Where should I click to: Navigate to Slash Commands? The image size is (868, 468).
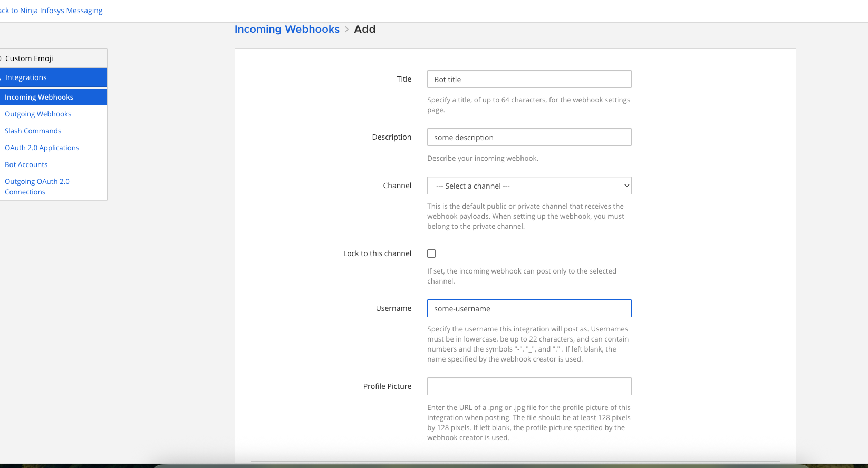click(33, 131)
